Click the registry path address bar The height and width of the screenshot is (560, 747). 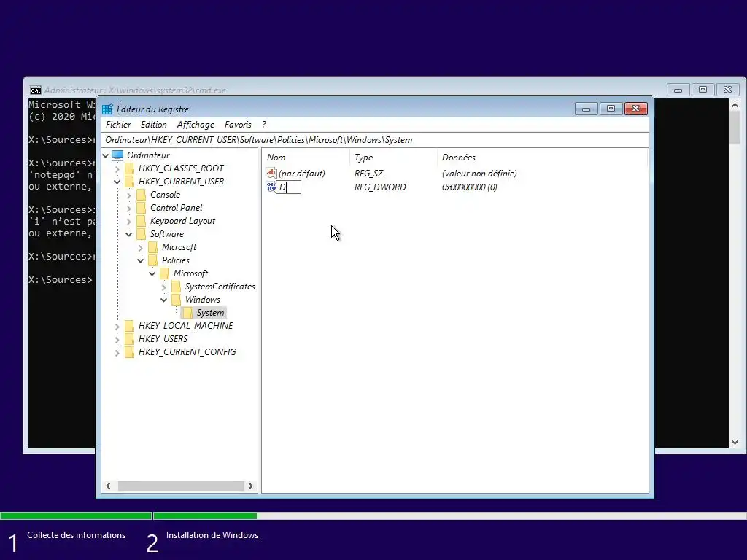[375, 140]
